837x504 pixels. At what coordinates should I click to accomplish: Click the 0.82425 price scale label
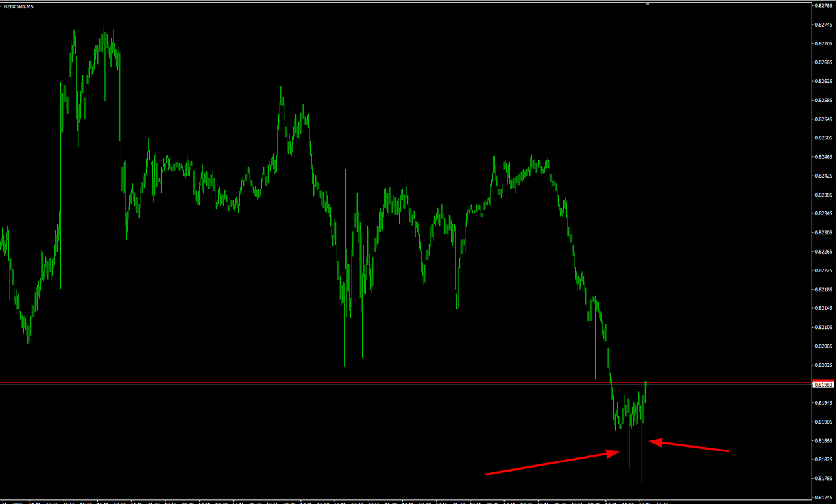823,176
